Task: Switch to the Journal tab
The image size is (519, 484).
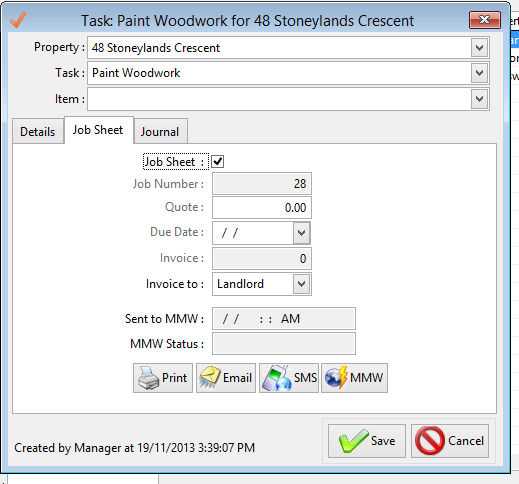Action: [160, 132]
